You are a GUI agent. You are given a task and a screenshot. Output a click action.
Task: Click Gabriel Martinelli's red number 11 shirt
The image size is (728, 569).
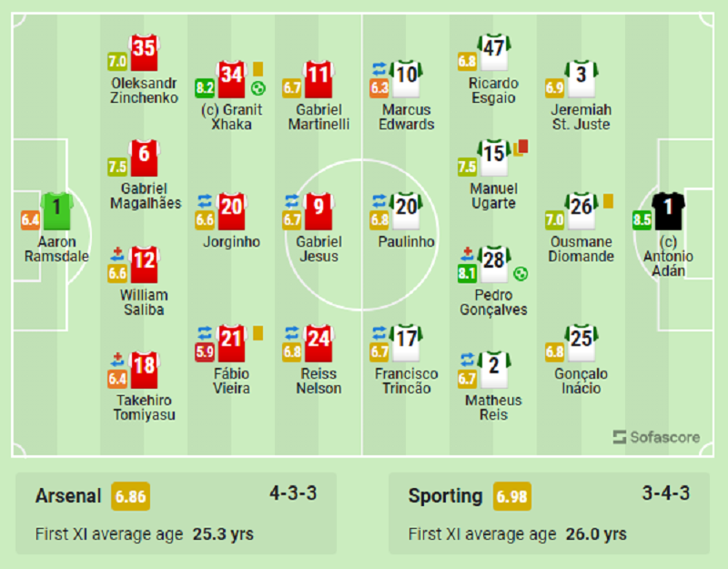coord(318,78)
